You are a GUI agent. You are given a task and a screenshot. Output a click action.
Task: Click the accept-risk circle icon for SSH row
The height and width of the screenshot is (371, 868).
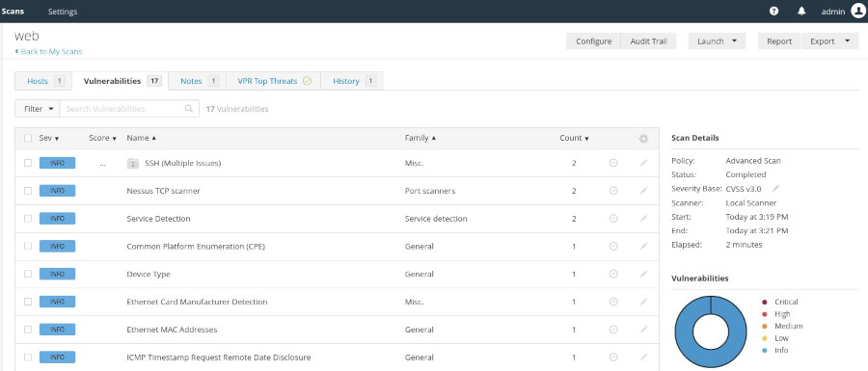613,163
